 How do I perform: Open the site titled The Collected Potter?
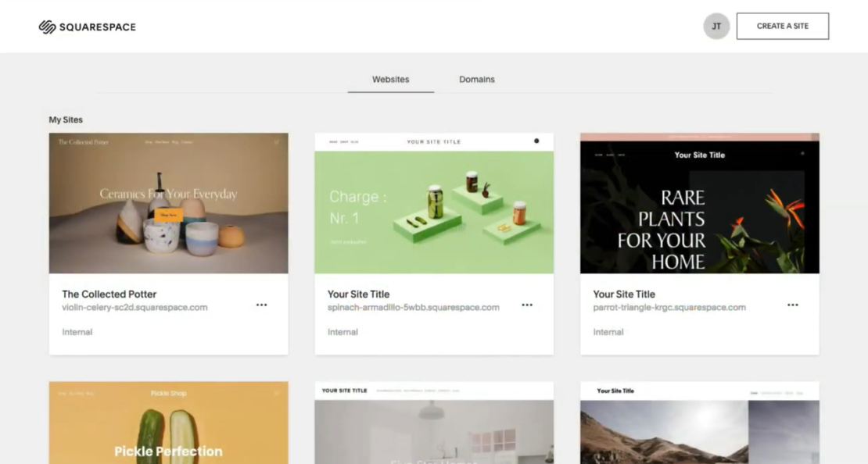109,294
